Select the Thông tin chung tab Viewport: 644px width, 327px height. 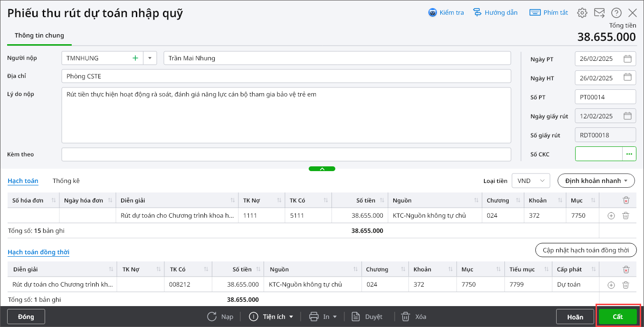[39, 36]
